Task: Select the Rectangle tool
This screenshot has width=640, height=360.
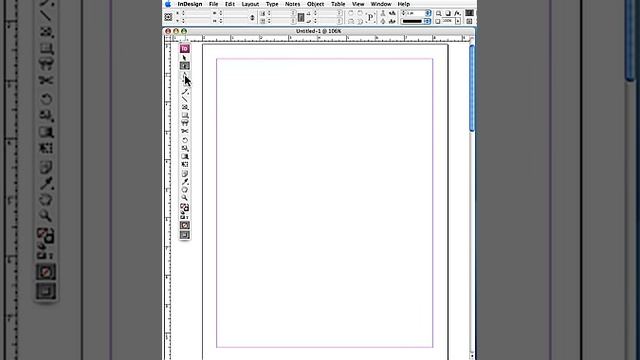Action: click(x=185, y=115)
